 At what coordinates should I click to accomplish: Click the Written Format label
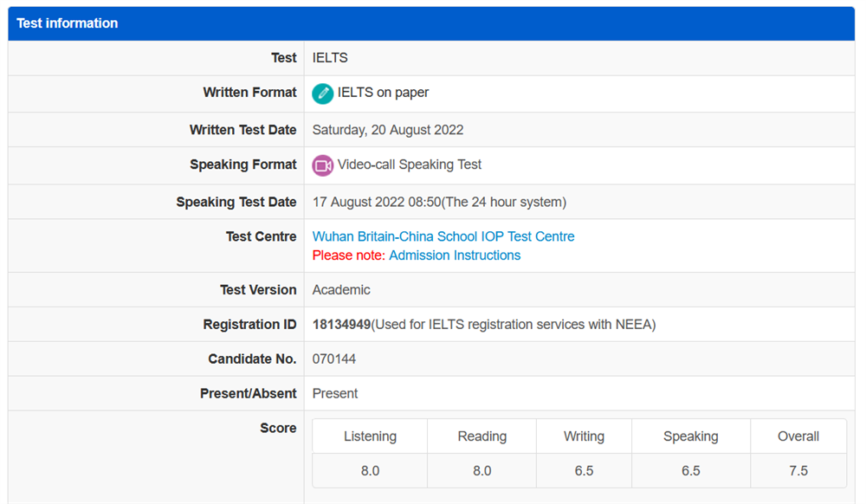coord(249,92)
